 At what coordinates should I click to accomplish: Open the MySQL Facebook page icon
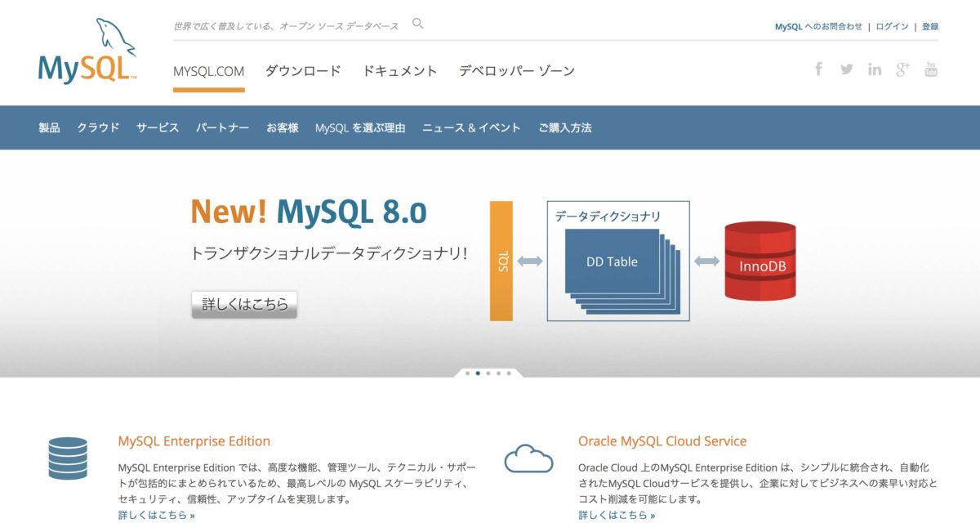pyautogui.click(x=818, y=69)
